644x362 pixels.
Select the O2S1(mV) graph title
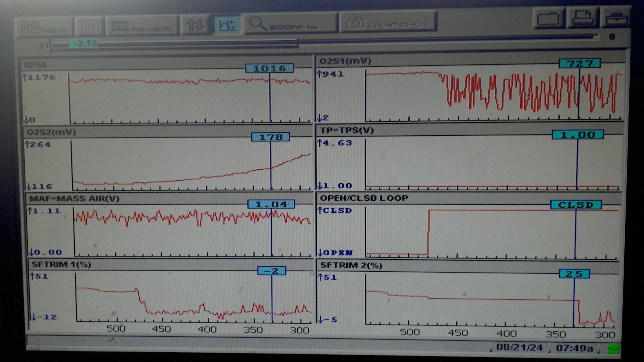point(345,61)
